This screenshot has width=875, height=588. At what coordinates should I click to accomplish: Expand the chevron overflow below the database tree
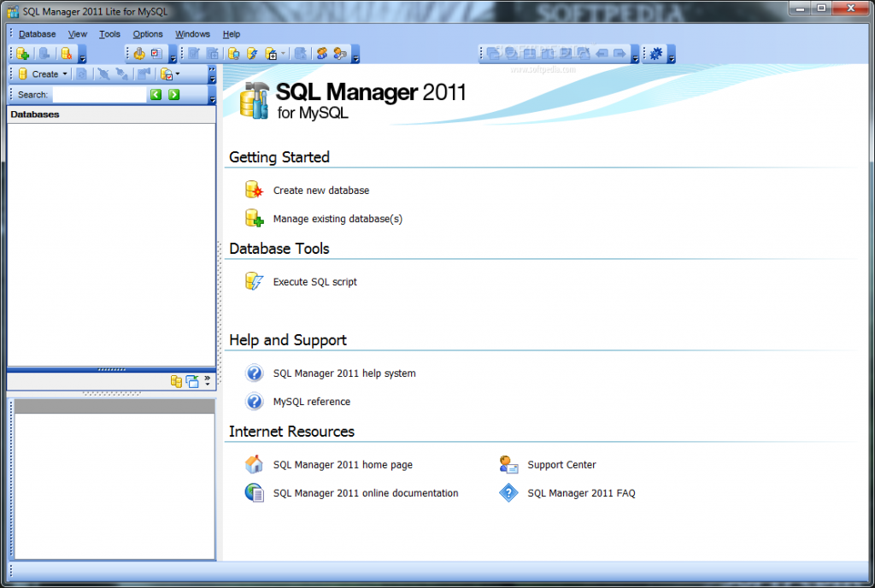point(208,381)
